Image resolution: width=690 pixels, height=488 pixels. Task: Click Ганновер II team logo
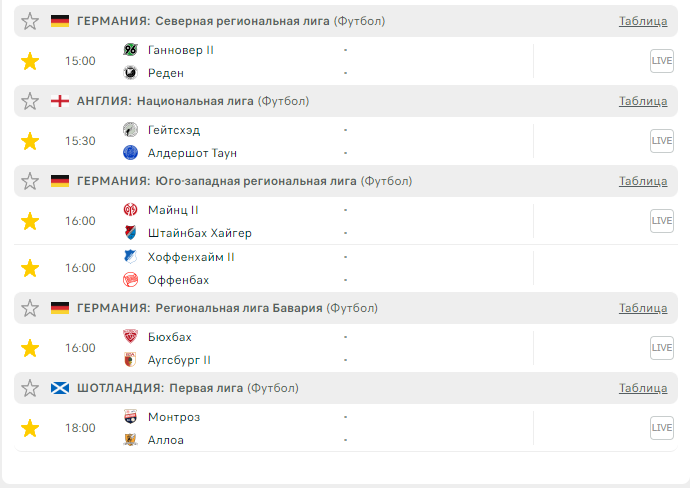tap(130, 50)
